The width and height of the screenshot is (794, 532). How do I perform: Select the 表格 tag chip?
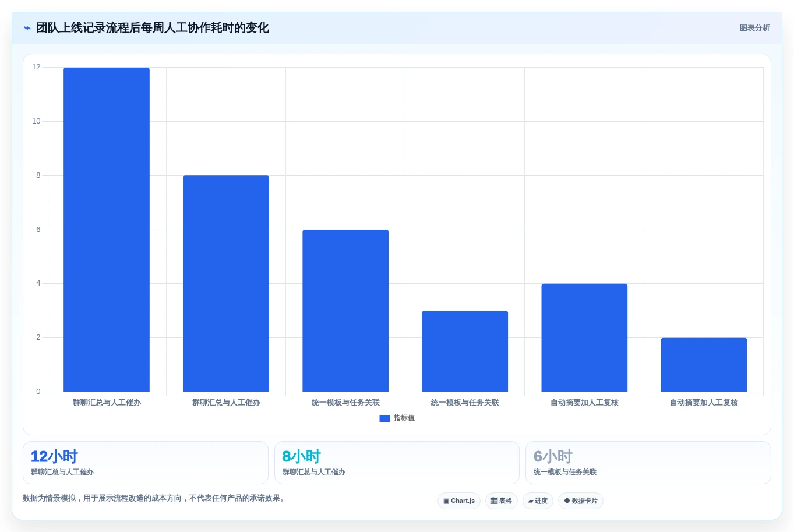502,501
